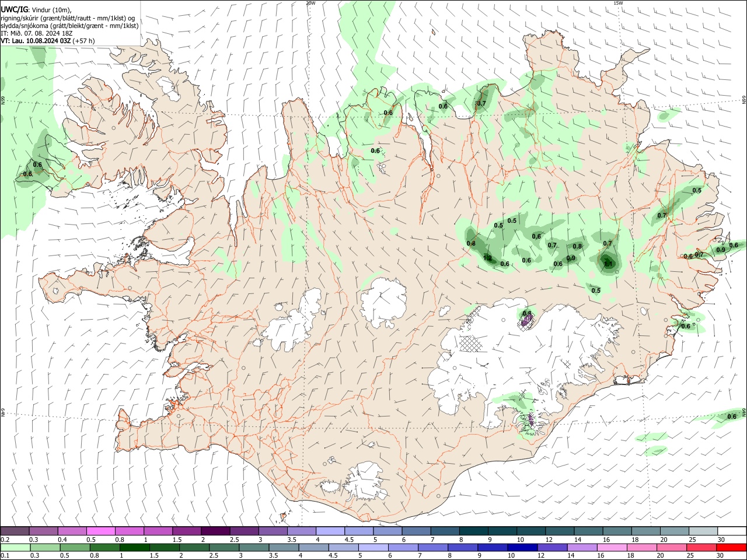Click the '30' label in the lower legend row
Image resolution: width=747 pixels, height=560 pixels.
720,555
